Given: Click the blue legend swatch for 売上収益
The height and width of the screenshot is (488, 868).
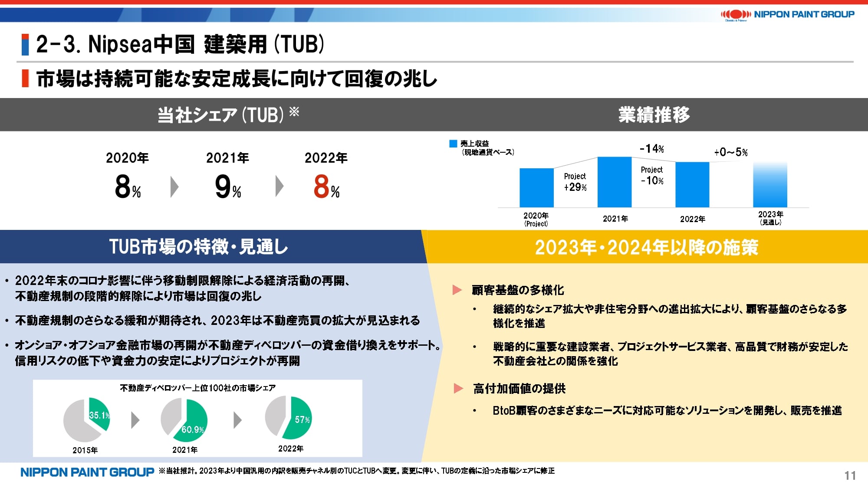Looking at the screenshot, I should (x=453, y=144).
